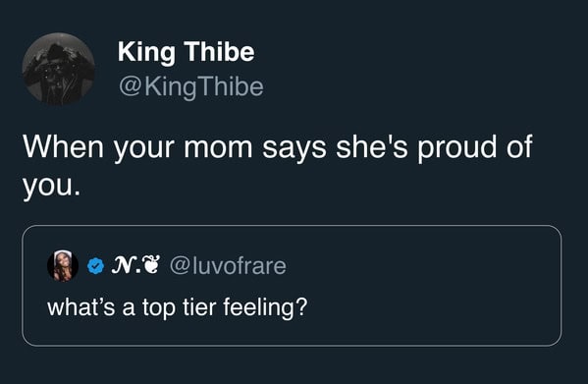588x384 pixels.
Task: Open King Thibe's round profile picture
Action: [x=58, y=69]
